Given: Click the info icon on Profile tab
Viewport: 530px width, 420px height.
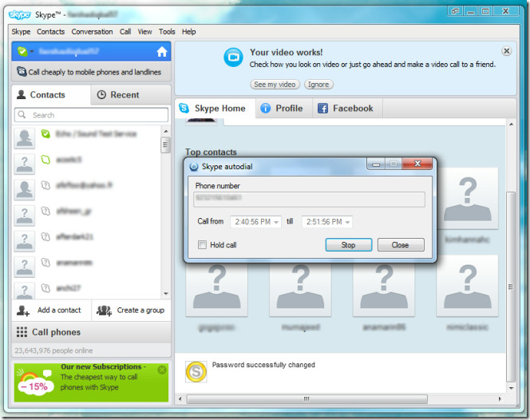Looking at the screenshot, I should [265, 109].
